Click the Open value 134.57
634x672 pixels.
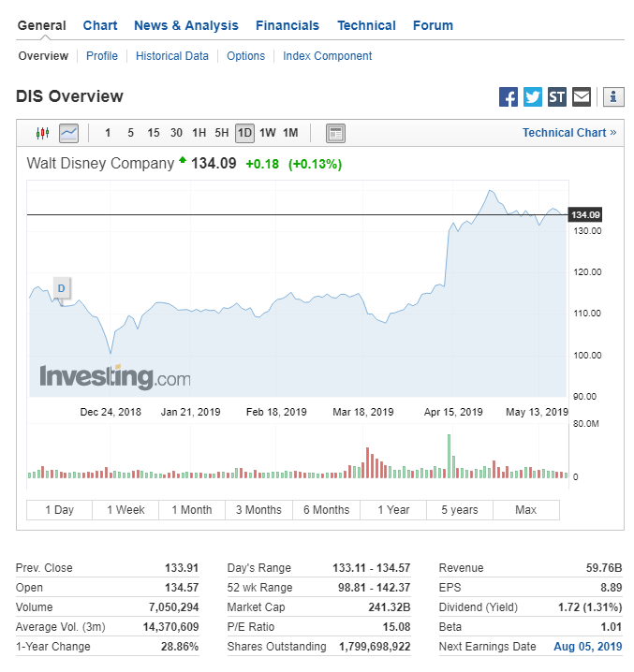[x=182, y=588]
